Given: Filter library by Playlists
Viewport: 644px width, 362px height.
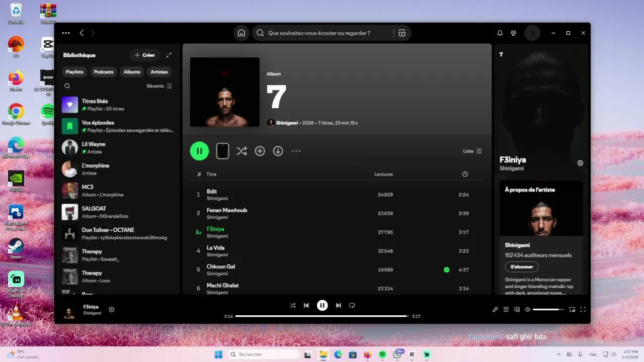Looking at the screenshot, I should click(74, 72).
